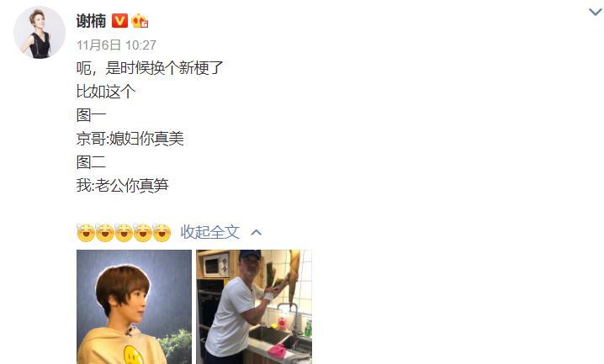Image resolution: width=604 pixels, height=364 pixels.
Task: Click the first laughing emoji in the row
Action: click(86, 232)
